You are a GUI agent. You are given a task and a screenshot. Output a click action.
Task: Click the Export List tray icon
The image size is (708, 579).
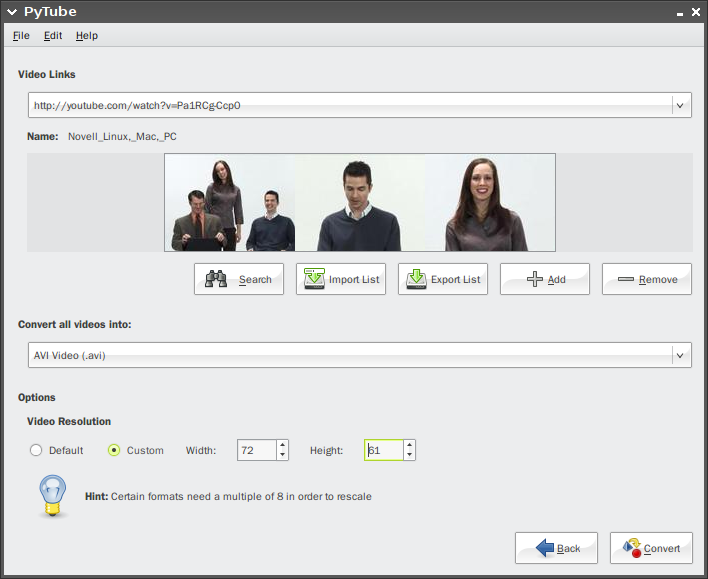[416, 279]
